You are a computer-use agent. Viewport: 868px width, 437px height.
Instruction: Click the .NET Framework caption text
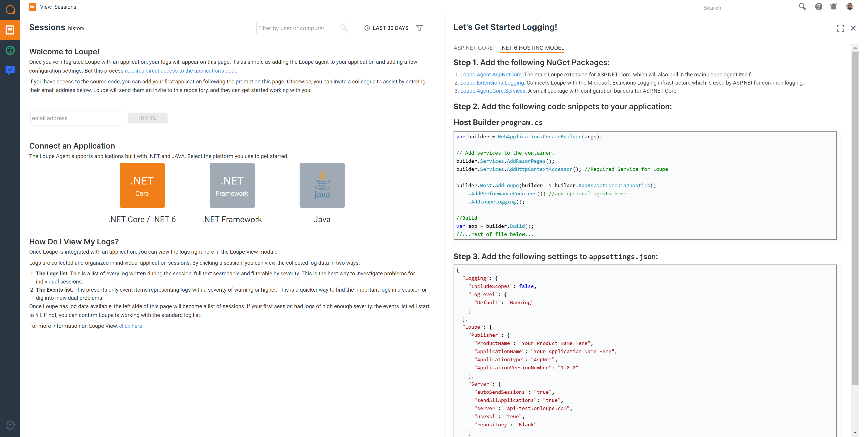(232, 219)
